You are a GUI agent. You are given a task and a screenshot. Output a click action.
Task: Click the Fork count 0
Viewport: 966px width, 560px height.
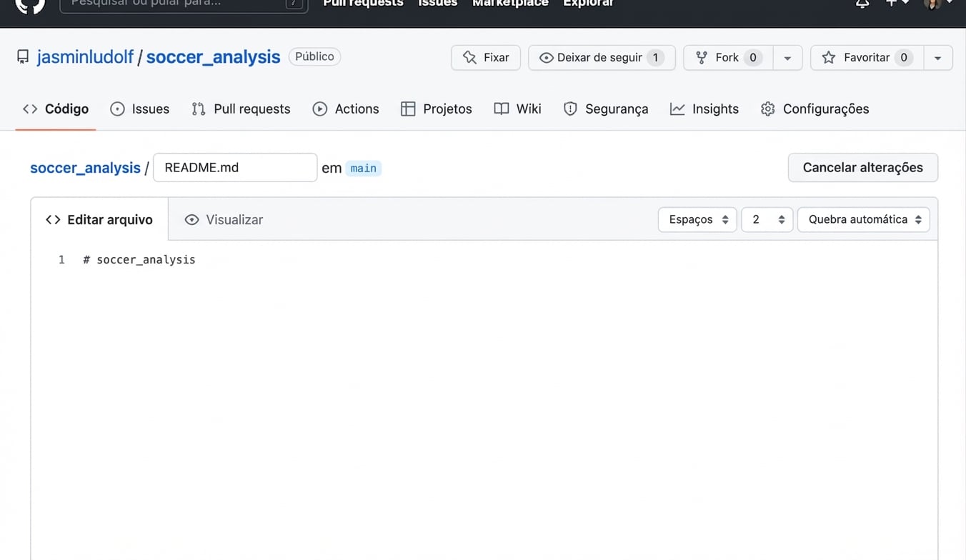tap(752, 58)
